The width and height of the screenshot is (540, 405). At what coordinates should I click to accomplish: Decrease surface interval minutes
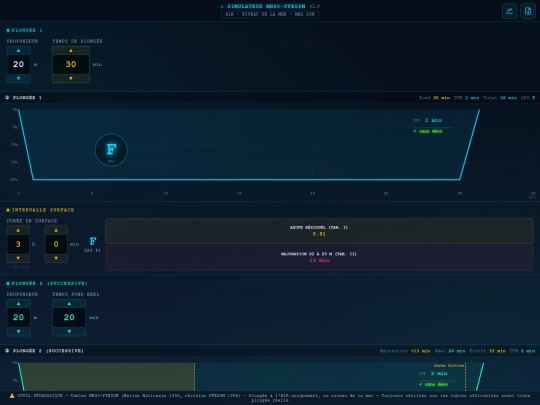56,258
